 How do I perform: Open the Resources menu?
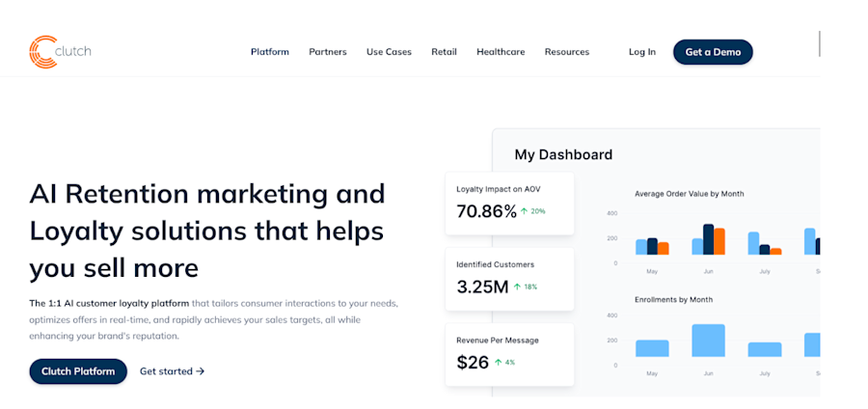[x=567, y=52]
